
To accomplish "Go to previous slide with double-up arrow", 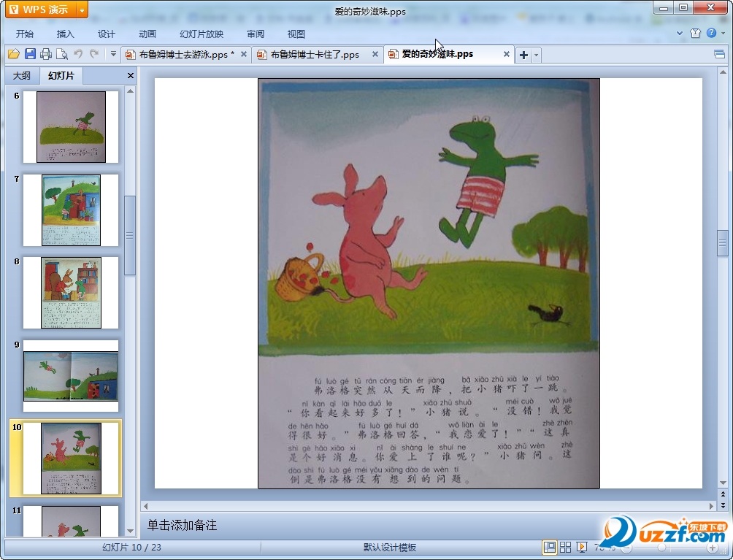I will pyautogui.click(x=723, y=494).
